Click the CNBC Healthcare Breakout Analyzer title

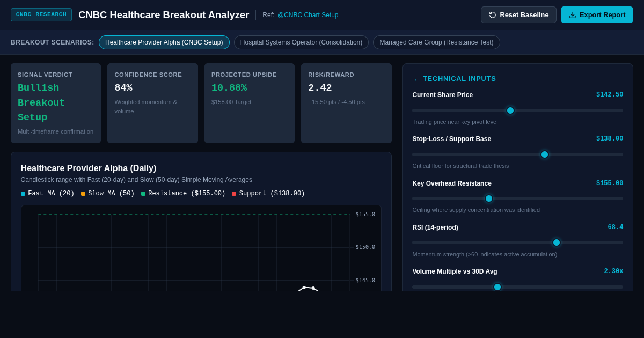point(164,15)
